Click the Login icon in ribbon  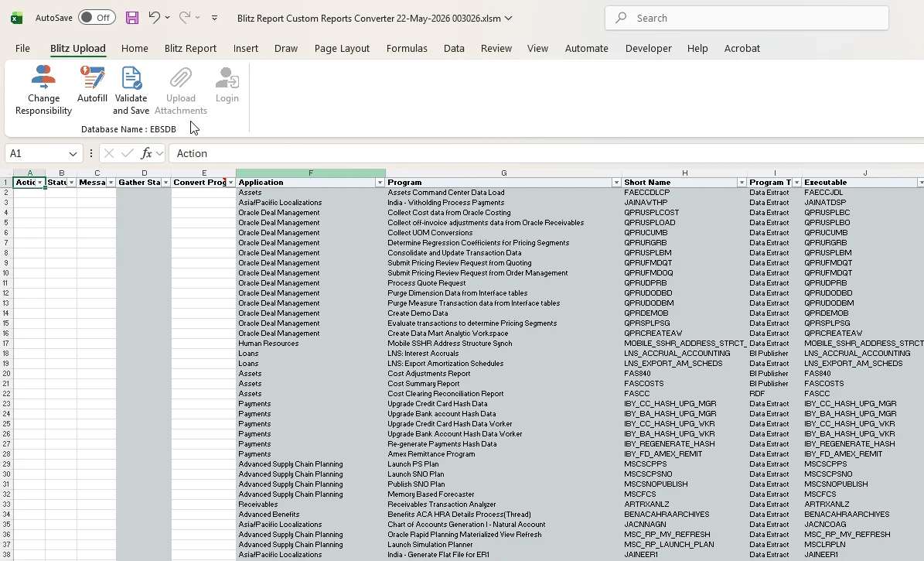227,77
